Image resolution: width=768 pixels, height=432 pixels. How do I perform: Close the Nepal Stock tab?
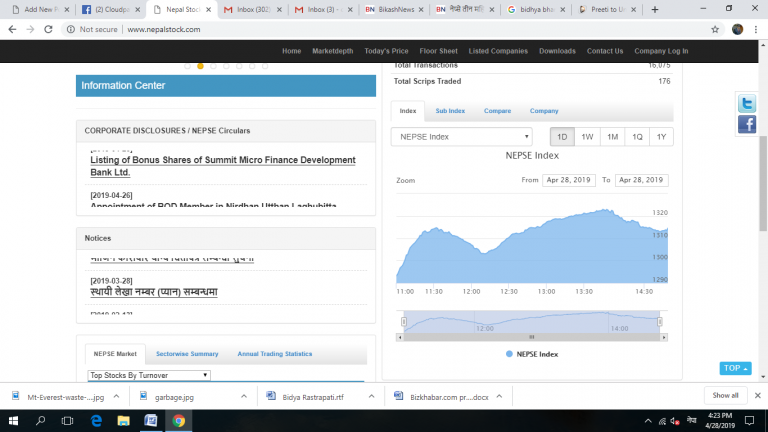208,9
